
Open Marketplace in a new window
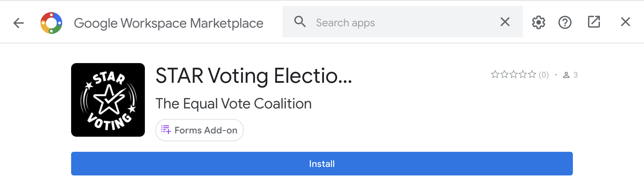(594, 22)
